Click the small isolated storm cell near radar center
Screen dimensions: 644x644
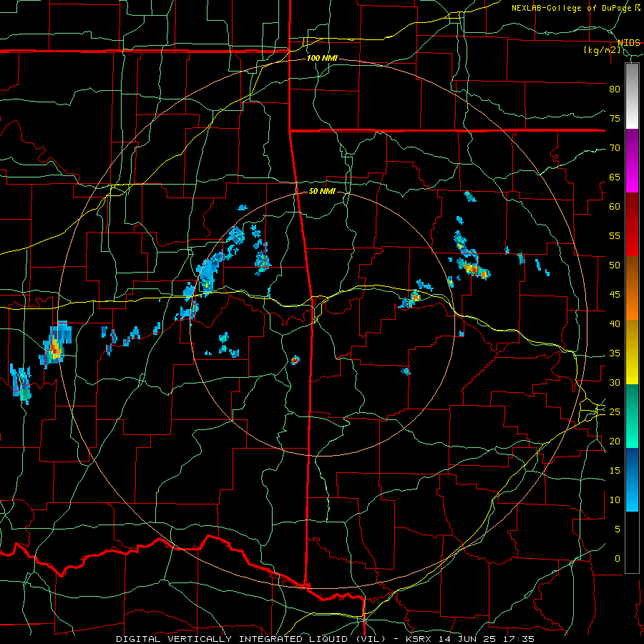pos(296,360)
